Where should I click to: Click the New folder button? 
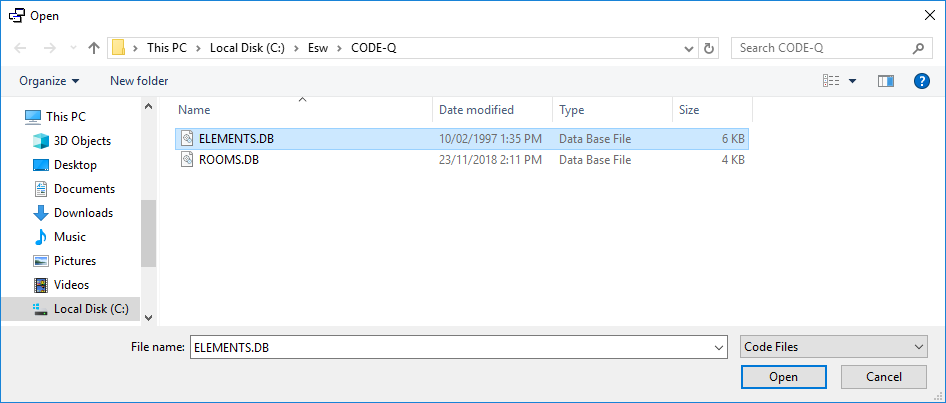(139, 81)
